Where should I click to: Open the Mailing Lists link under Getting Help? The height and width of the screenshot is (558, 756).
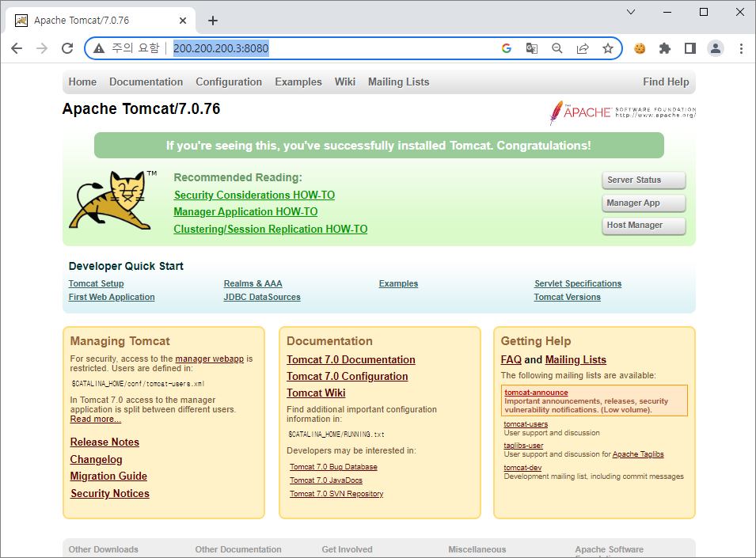[576, 360]
